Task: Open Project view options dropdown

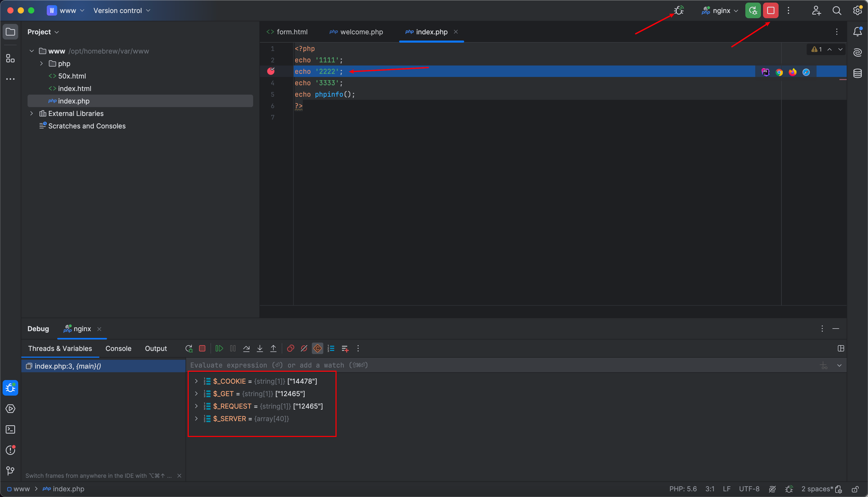Action: point(43,32)
